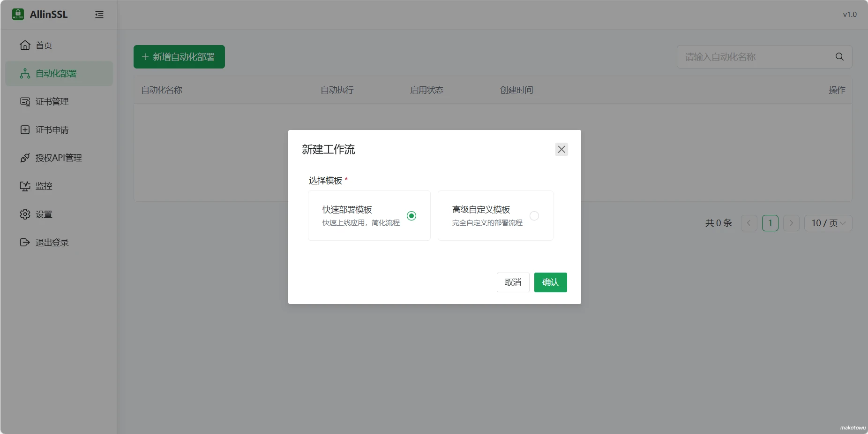Click the 确认 button
This screenshot has width=868, height=434.
point(550,282)
